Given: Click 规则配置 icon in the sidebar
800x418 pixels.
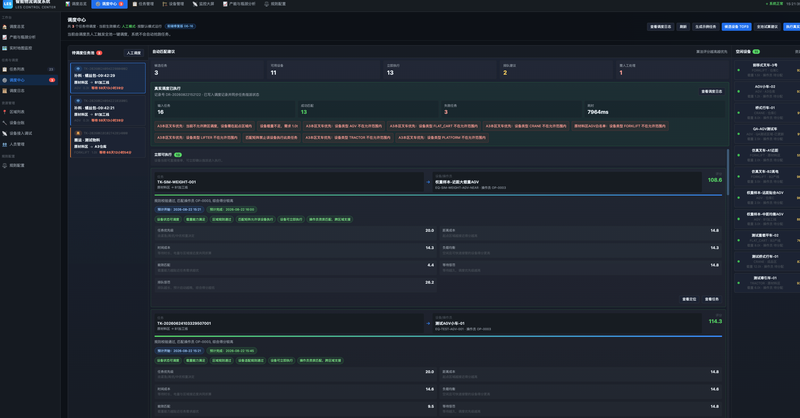Looking at the screenshot, I should click(x=5, y=165).
